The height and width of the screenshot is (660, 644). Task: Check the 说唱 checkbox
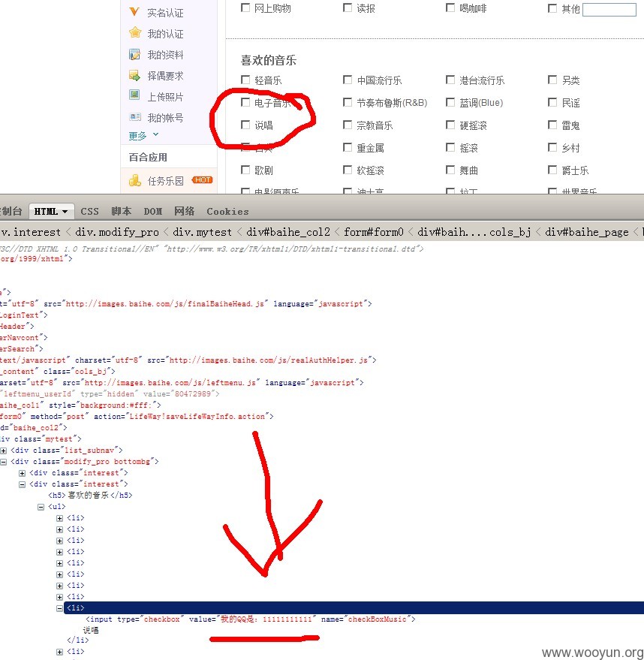coord(245,125)
